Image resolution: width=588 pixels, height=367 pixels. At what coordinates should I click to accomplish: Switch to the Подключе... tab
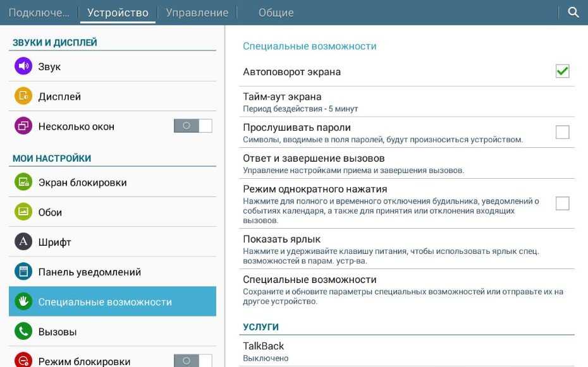(x=39, y=13)
